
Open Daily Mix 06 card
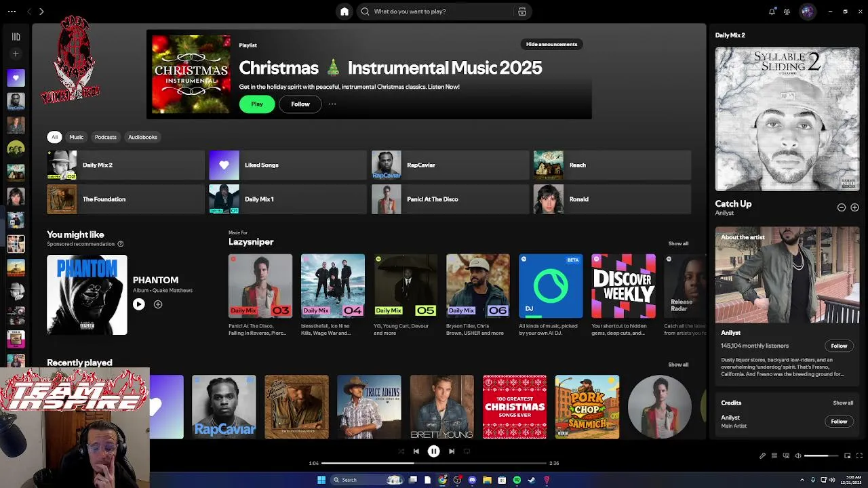point(478,286)
